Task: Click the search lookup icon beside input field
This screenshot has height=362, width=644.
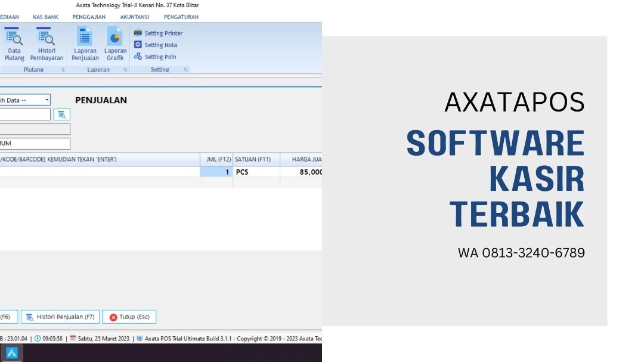Action: point(62,115)
